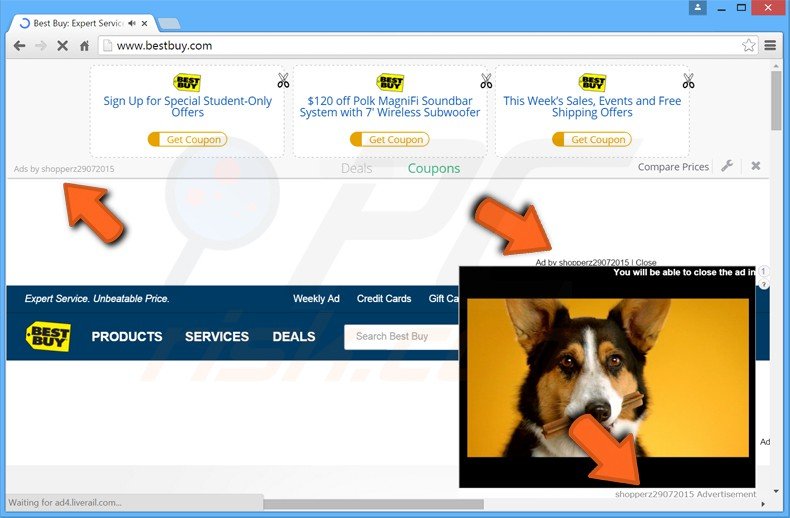Click the Chrome user profile icon
Viewport: 790px width, 518px height.
click(x=698, y=8)
